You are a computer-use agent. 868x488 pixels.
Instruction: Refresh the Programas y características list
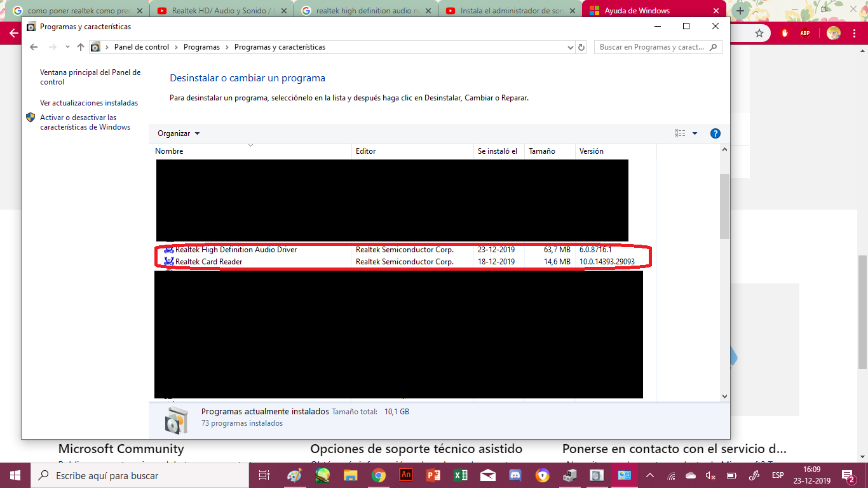[x=581, y=47]
